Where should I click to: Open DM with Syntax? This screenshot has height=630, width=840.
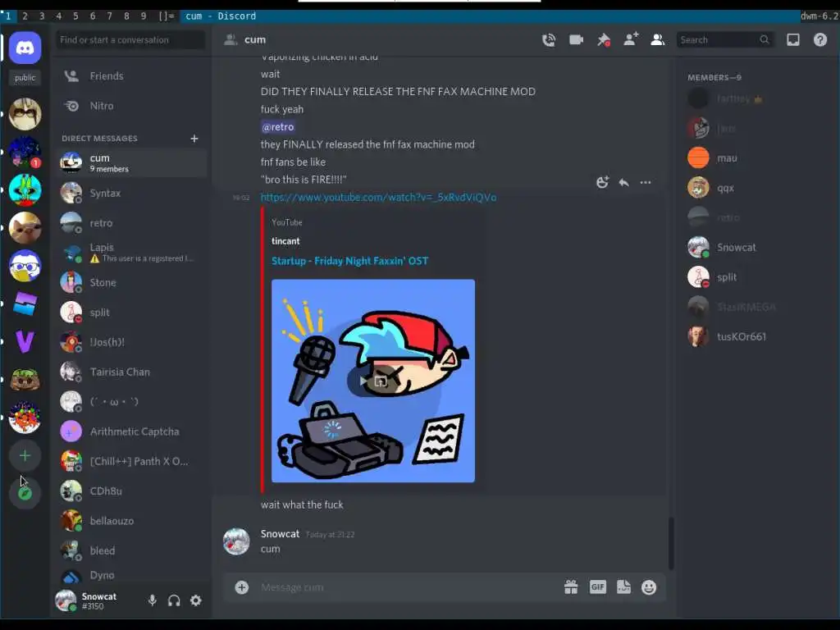132,193
